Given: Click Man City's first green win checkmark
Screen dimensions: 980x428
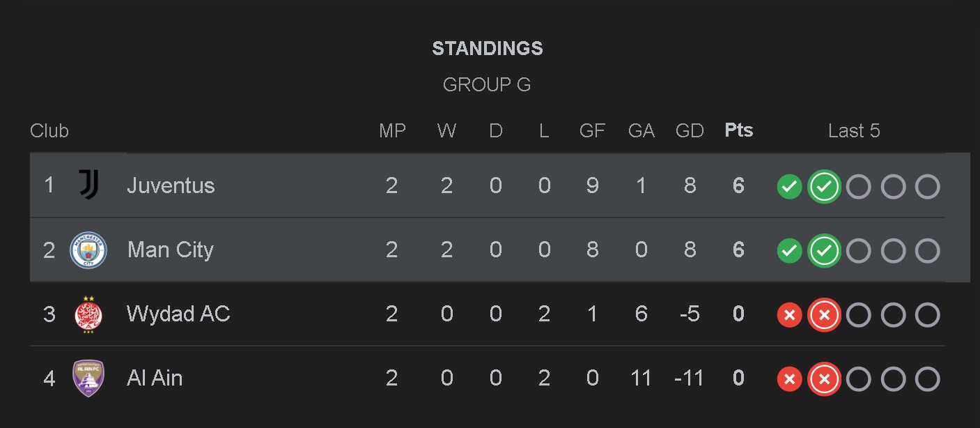Looking at the screenshot, I should (789, 251).
